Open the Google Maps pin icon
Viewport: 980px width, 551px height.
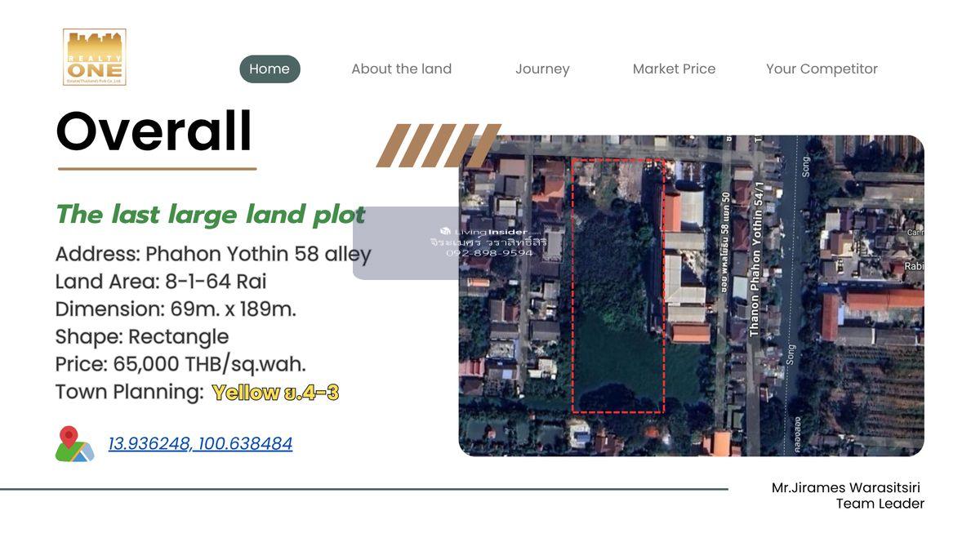(73, 444)
